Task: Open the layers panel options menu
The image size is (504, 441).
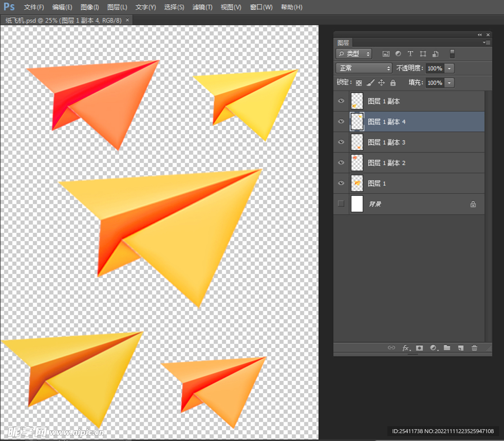Action: (x=486, y=42)
